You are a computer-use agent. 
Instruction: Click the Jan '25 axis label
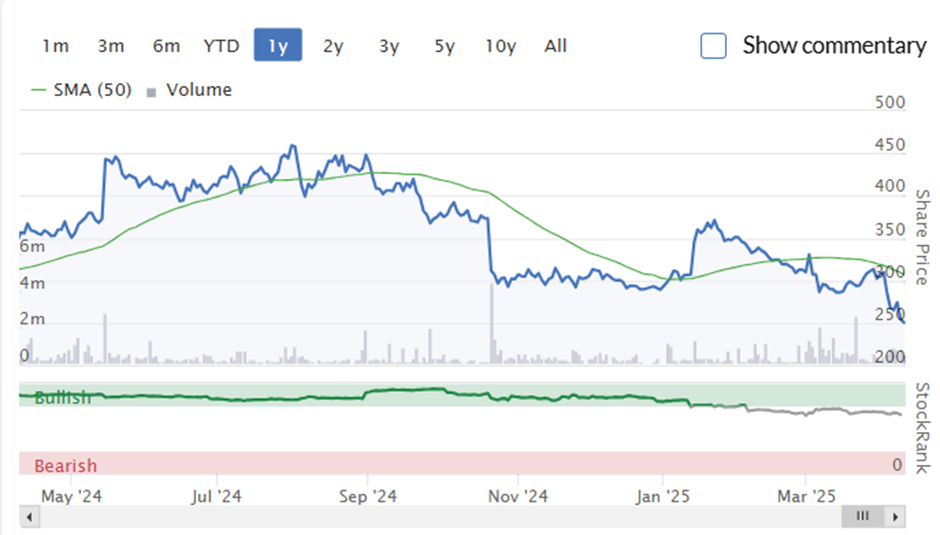[x=663, y=497]
